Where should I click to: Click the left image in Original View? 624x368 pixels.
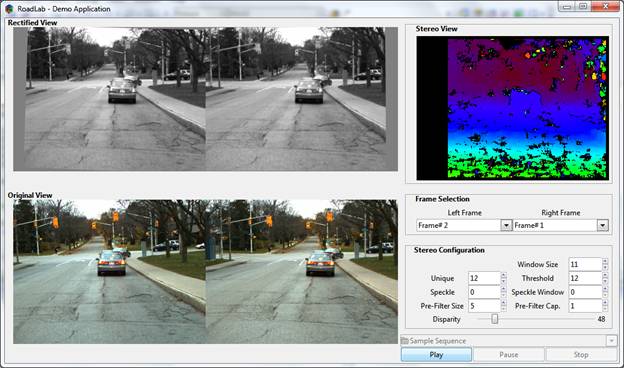tap(109, 271)
